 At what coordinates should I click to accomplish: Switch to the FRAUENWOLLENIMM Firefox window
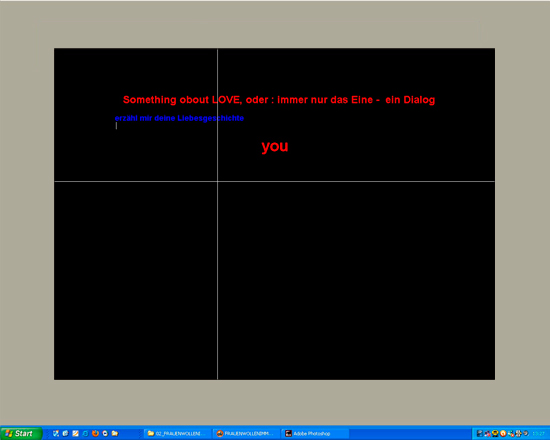point(247,434)
